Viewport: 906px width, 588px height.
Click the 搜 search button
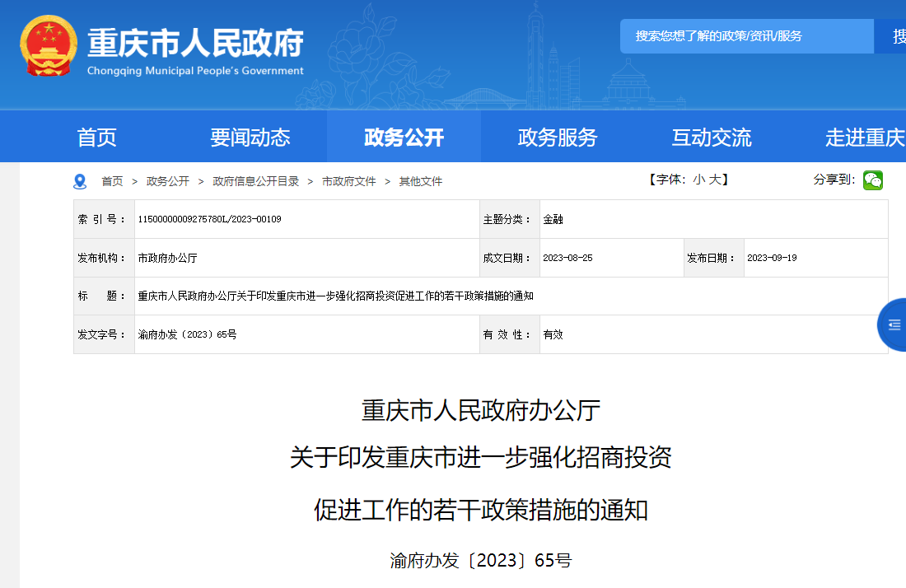point(894,36)
